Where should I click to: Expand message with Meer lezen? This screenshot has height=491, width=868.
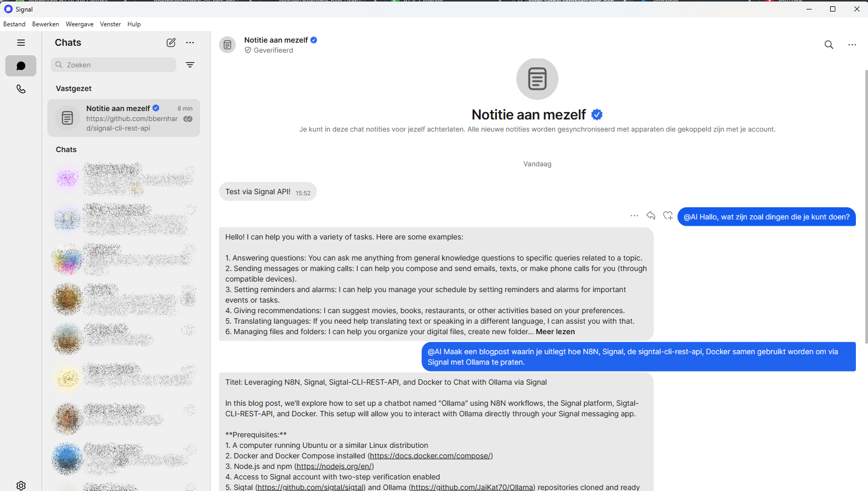(555, 332)
